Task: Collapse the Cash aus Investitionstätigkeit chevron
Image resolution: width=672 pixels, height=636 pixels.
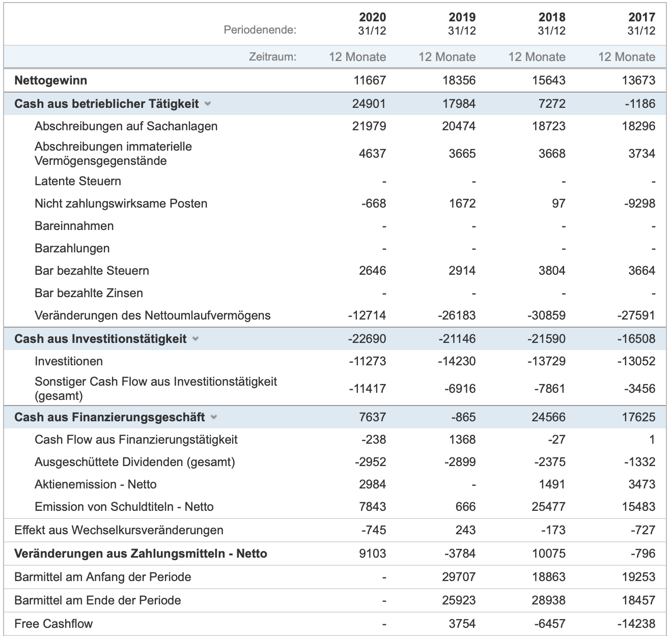Action: pos(195,339)
